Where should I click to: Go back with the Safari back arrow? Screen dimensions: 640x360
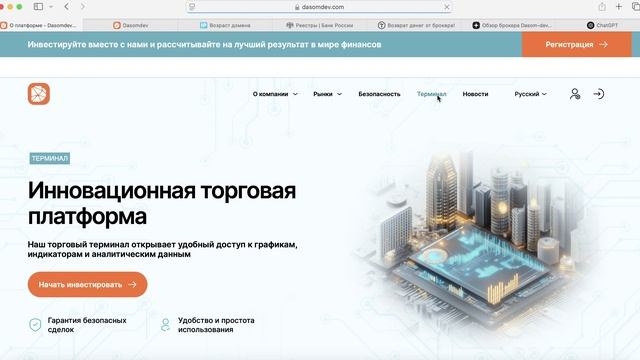point(67,7)
